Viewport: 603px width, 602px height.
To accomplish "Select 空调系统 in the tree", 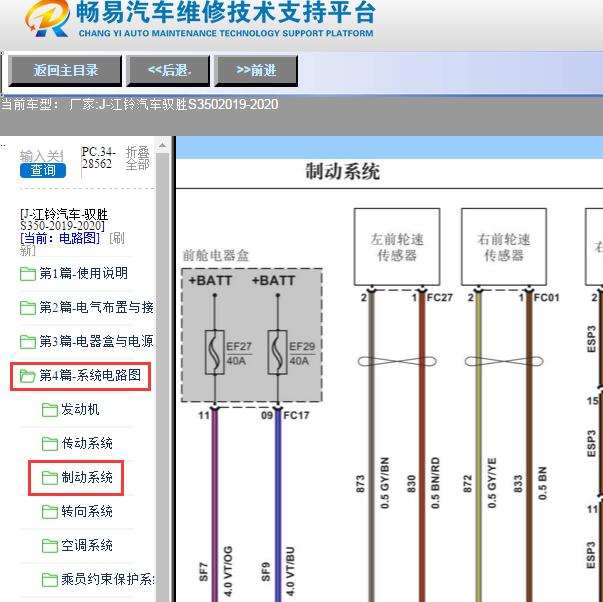I will pyautogui.click(x=87, y=545).
